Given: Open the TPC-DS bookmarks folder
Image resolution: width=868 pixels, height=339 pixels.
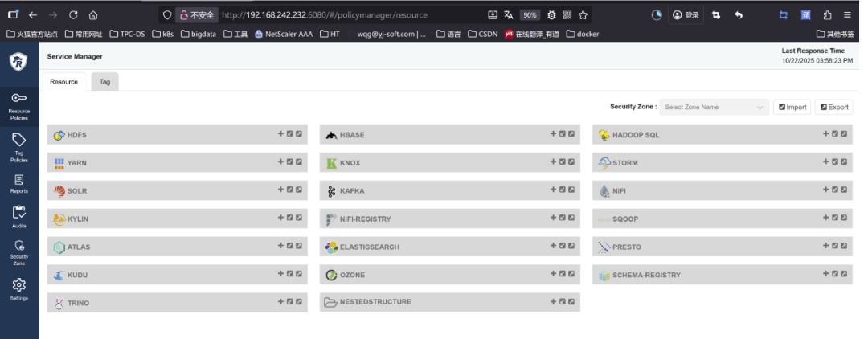Looking at the screenshot, I should [x=127, y=34].
